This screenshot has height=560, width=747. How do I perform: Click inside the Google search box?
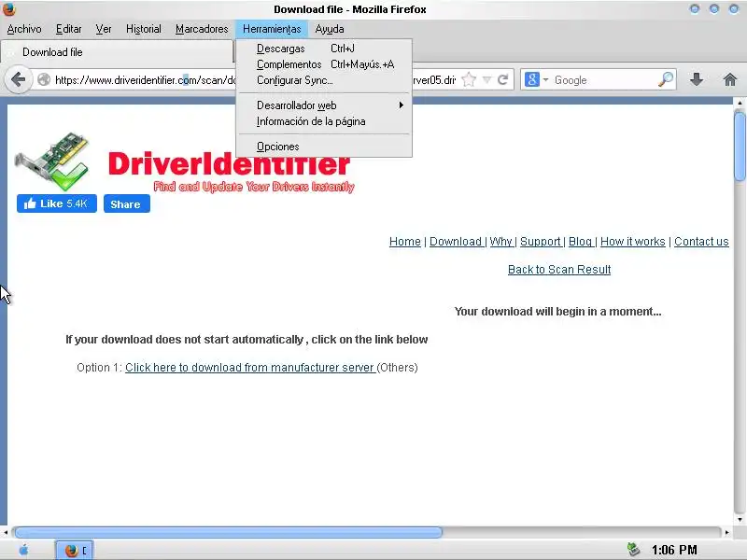(x=603, y=79)
